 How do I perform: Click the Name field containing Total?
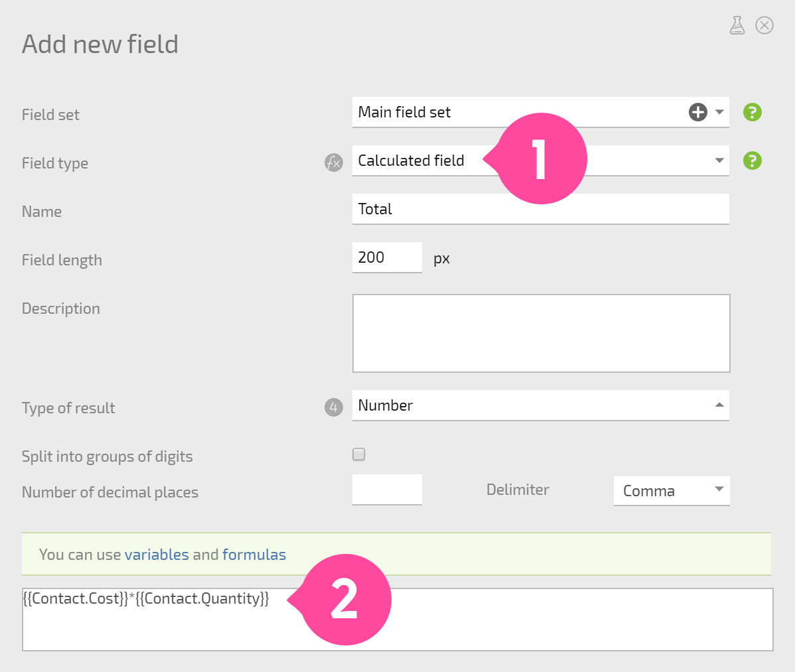[540, 209]
